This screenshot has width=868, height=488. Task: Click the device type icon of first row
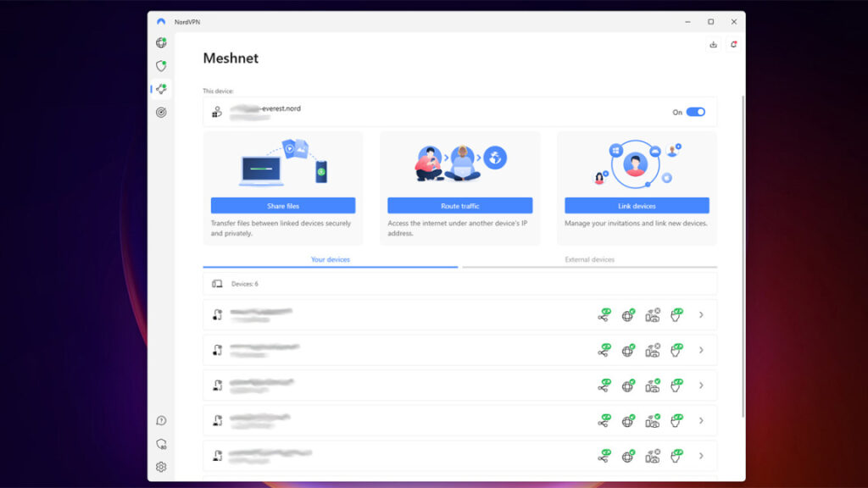pos(218,315)
